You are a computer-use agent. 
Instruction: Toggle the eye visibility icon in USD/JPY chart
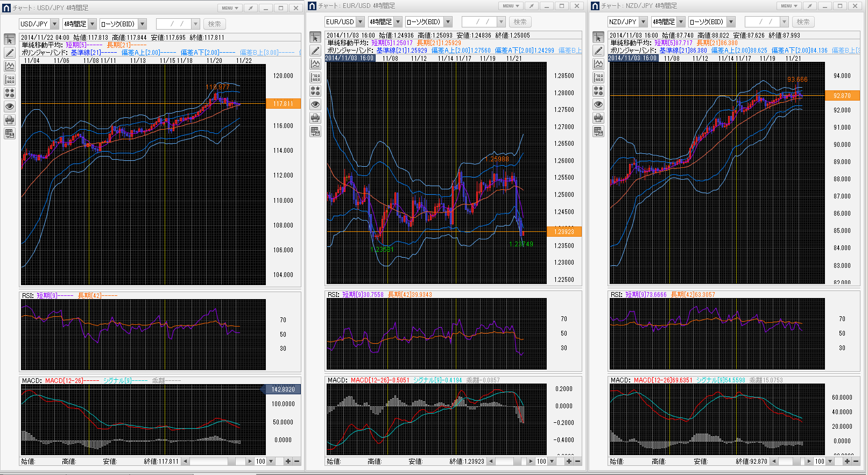coord(10,107)
